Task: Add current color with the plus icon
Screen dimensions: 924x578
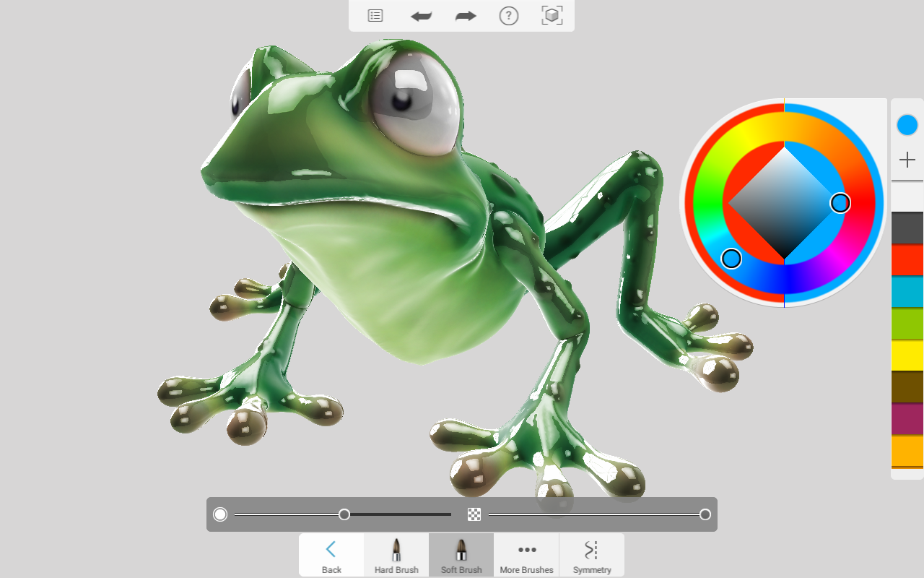Action: pyautogui.click(x=907, y=160)
